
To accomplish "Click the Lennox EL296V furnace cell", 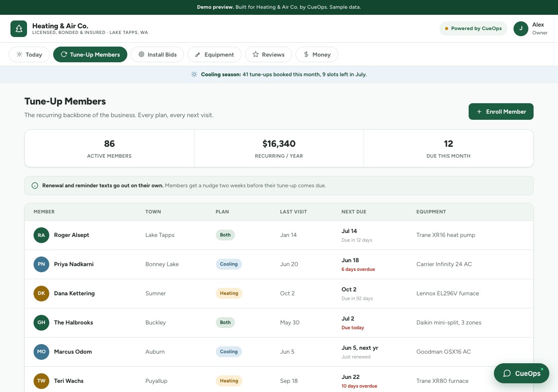I will pyautogui.click(x=448, y=294).
